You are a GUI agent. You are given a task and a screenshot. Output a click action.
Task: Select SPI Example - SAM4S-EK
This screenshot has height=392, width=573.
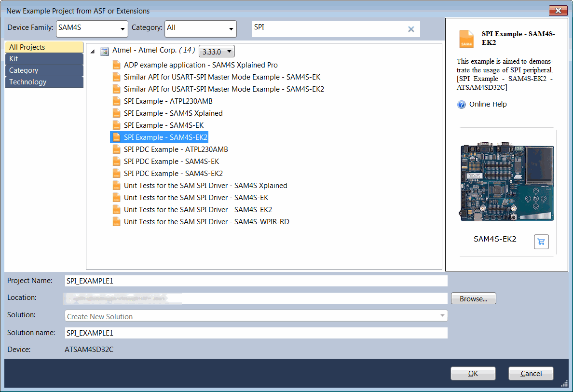click(164, 125)
